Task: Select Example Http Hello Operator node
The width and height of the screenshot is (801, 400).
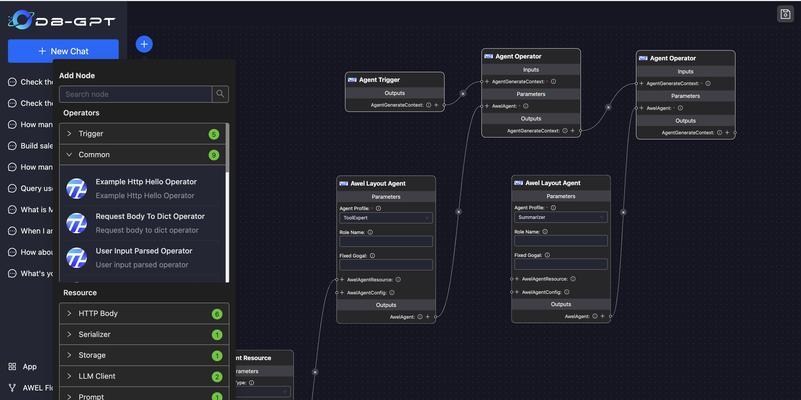Action: 143,189
